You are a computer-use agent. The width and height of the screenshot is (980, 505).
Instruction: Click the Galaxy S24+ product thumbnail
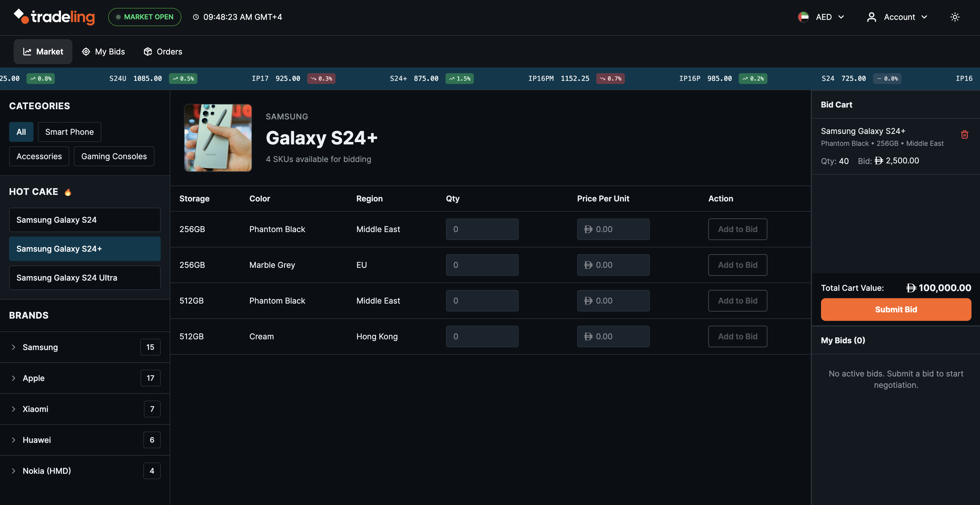coord(218,138)
